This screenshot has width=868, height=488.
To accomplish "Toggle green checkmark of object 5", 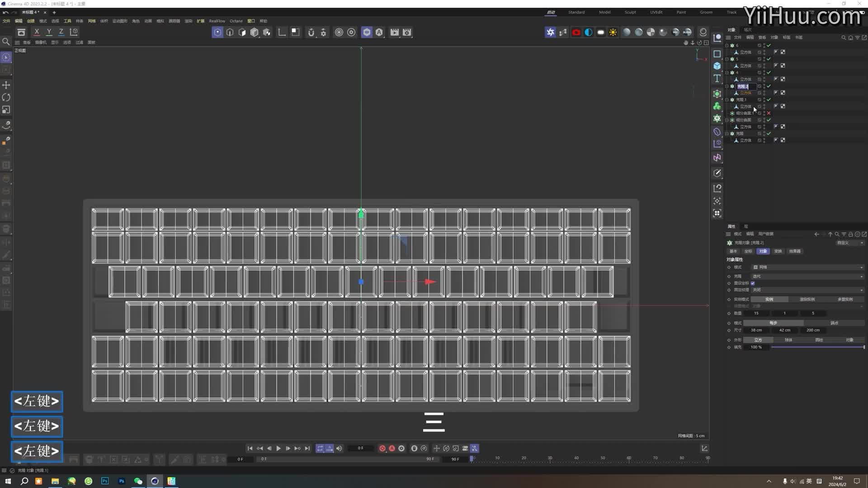I will click(x=769, y=59).
